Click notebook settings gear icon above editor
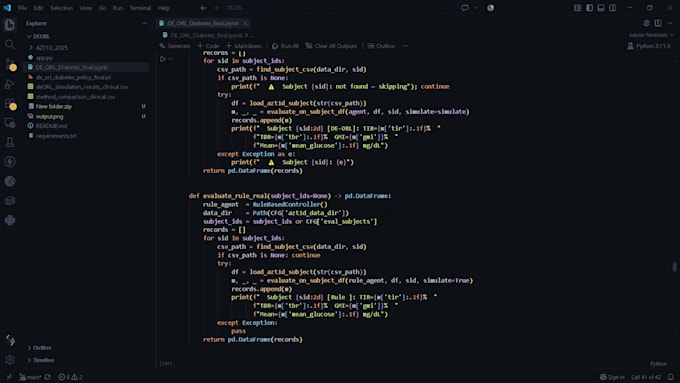This screenshot has width=680, height=383. click(646, 23)
